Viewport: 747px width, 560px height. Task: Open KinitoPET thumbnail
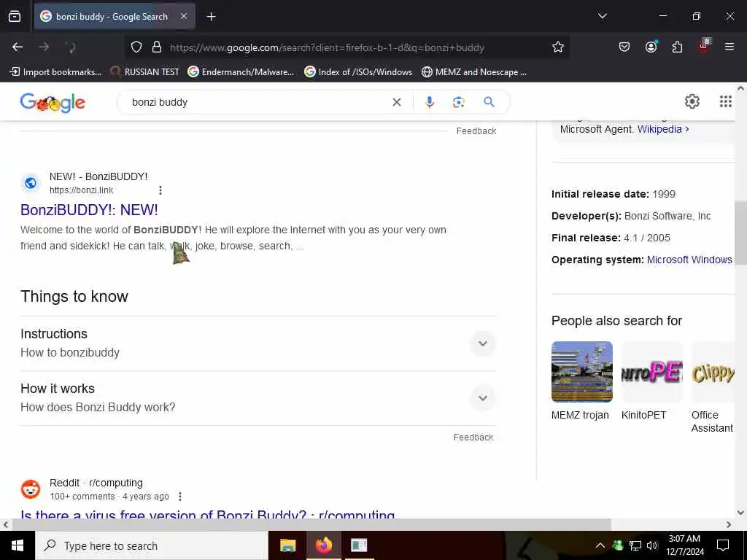[652, 372]
